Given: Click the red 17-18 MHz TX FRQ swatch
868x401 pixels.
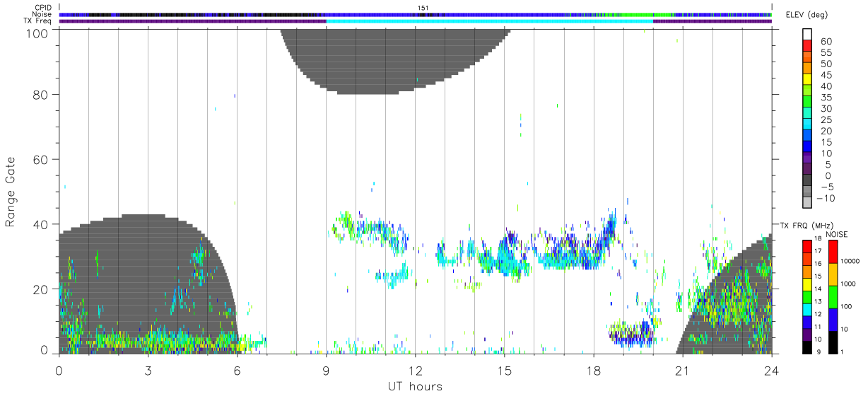Looking at the screenshot, I should [x=807, y=246].
